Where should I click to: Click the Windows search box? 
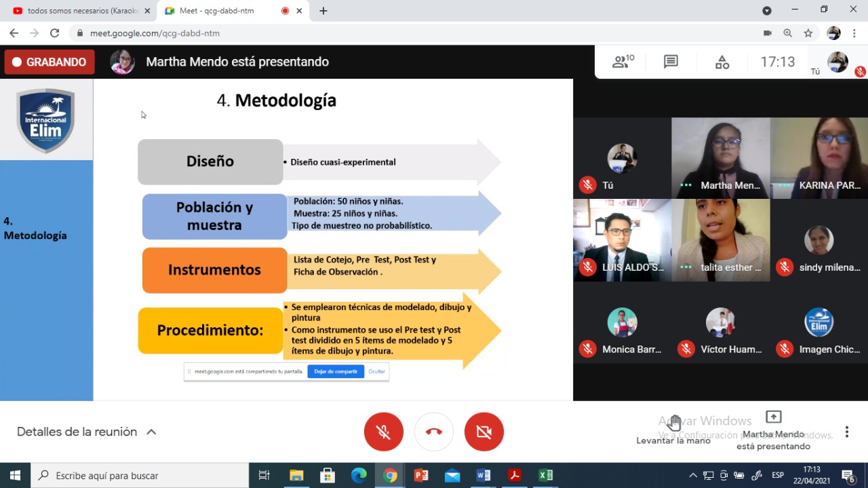coord(140,475)
